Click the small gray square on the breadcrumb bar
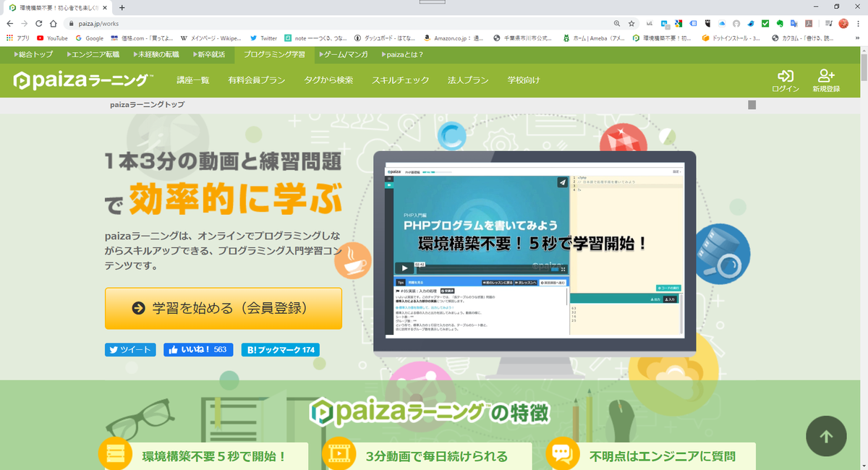 click(x=752, y=105)
